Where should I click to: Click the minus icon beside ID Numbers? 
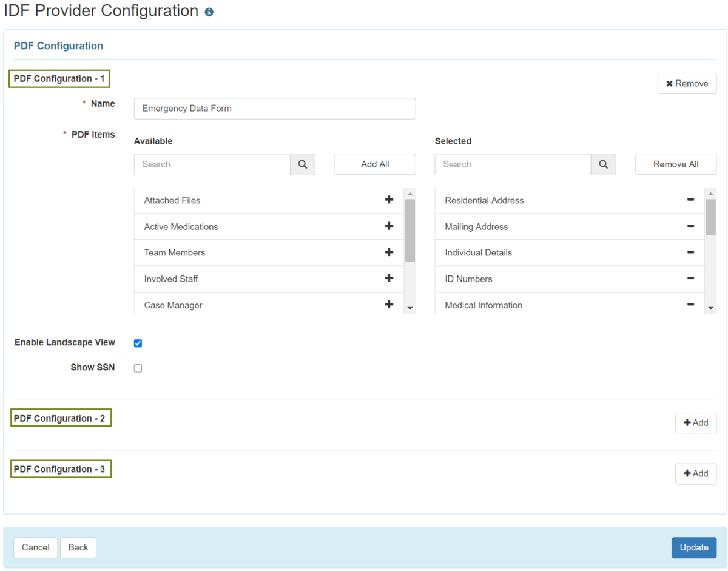point(690,279)
